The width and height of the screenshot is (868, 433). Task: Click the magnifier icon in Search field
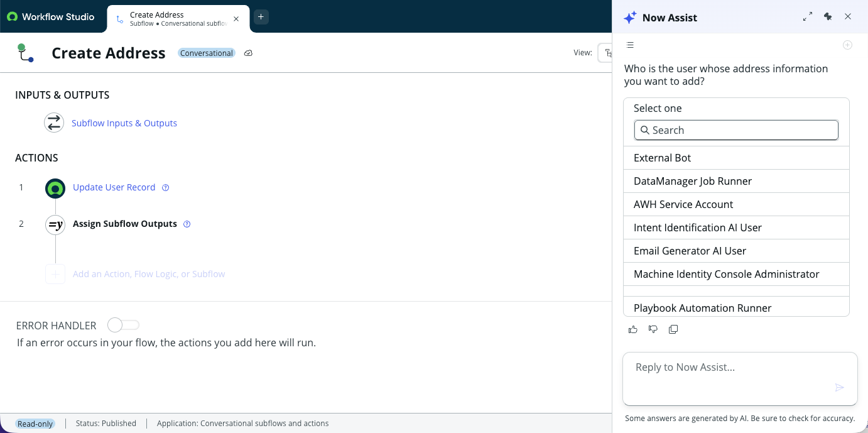click(644, 130)
